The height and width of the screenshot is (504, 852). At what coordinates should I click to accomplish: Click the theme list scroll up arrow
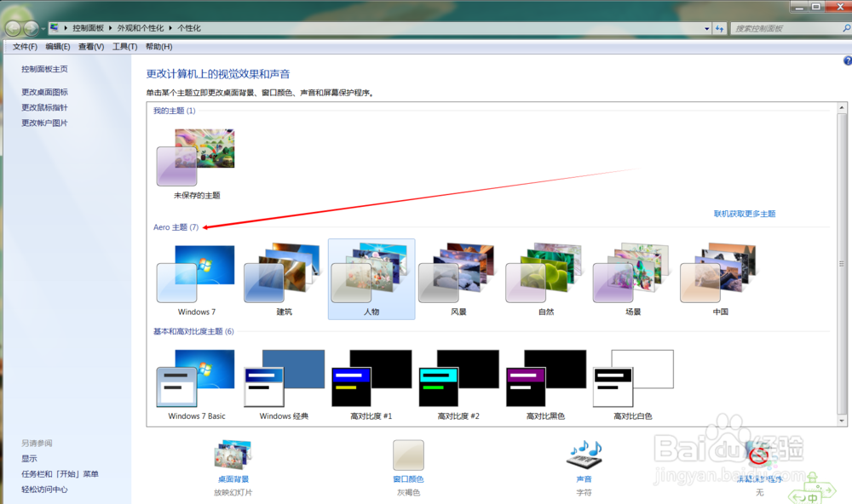(x=842, y=107)
